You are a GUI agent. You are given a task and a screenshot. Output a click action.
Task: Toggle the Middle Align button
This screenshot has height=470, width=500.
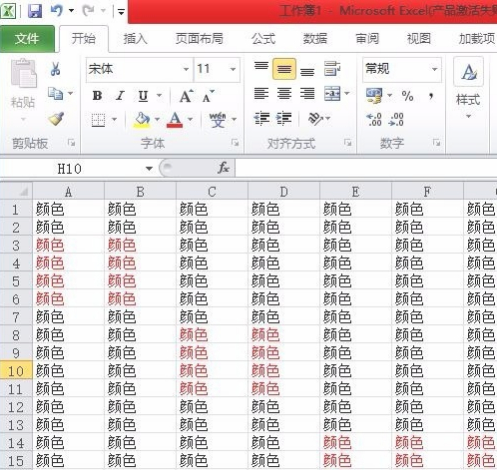pyautogui.click(x=284, y=69)
